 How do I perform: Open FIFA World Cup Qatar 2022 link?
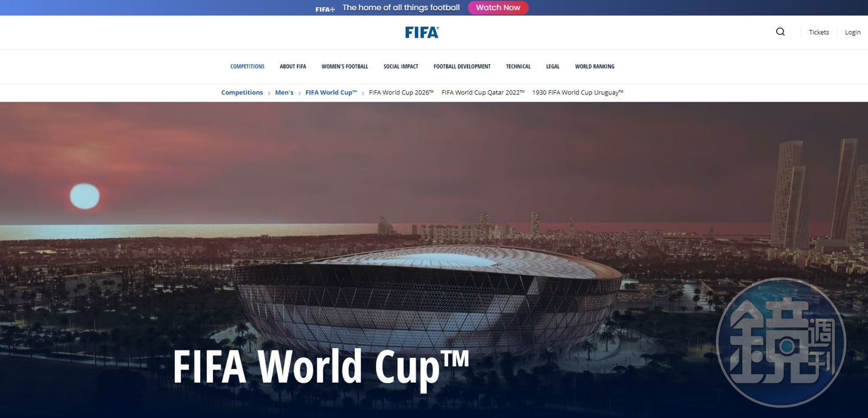click(483, 93)
